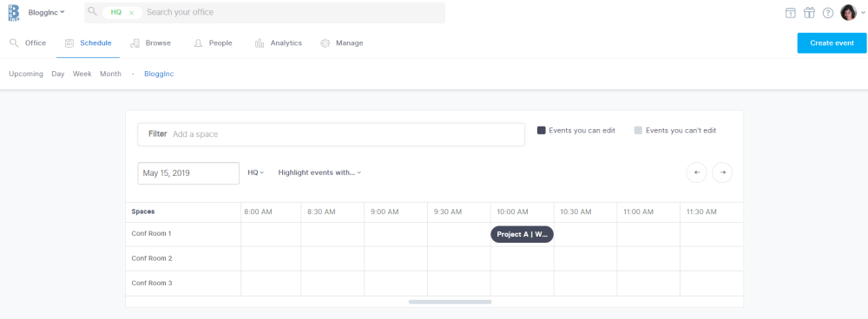
Task: Open the user profile avatar menu
Action: click(x=848, y=12)
